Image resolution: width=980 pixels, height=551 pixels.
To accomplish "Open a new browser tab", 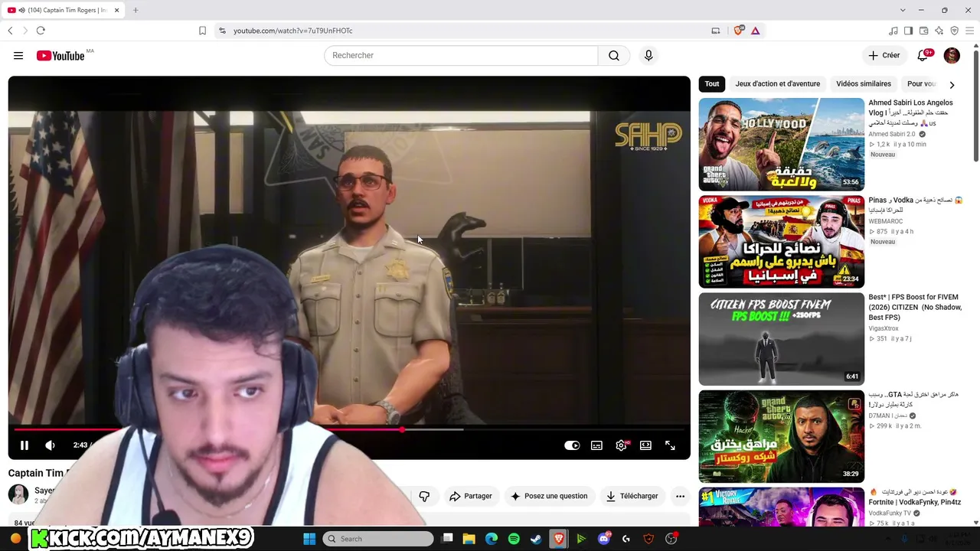I will point(136,10).
